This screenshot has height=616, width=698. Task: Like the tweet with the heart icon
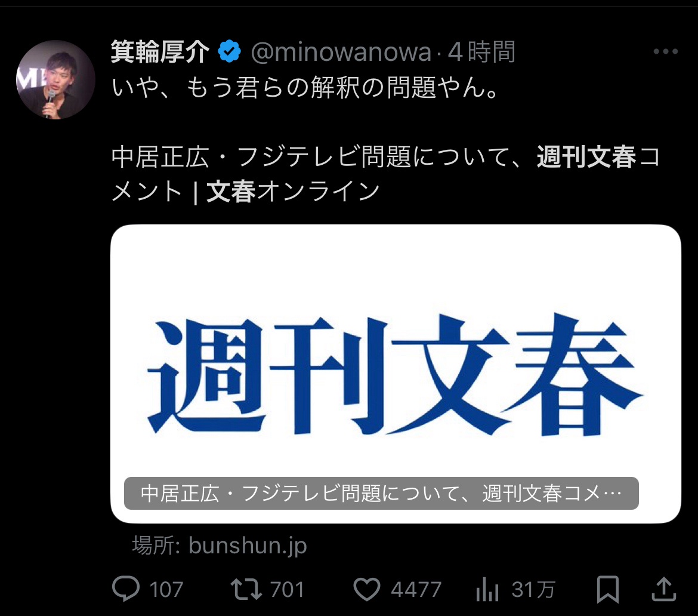(367, 589)
